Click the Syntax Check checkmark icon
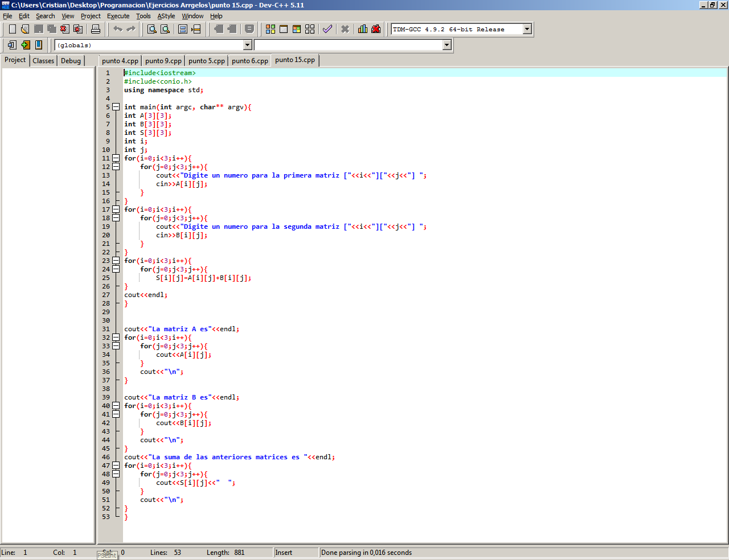The image size is (729, 560). pyautogui.click(x=327, y=29)
